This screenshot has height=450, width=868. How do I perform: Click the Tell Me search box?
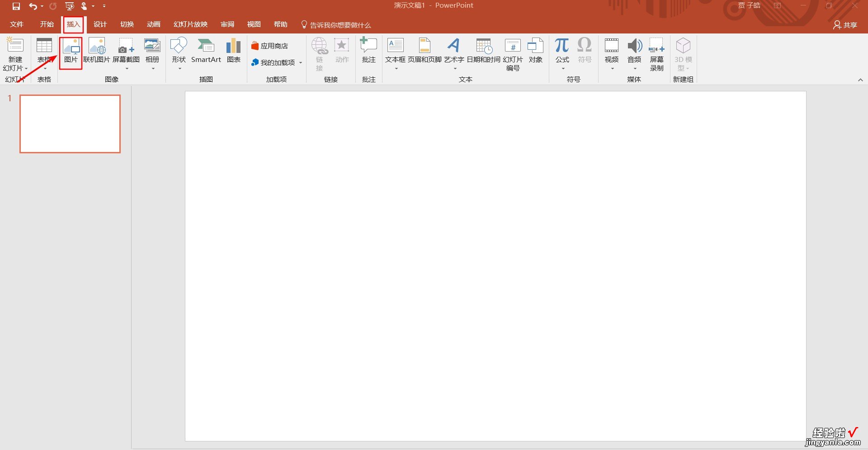tap(336, 25)
